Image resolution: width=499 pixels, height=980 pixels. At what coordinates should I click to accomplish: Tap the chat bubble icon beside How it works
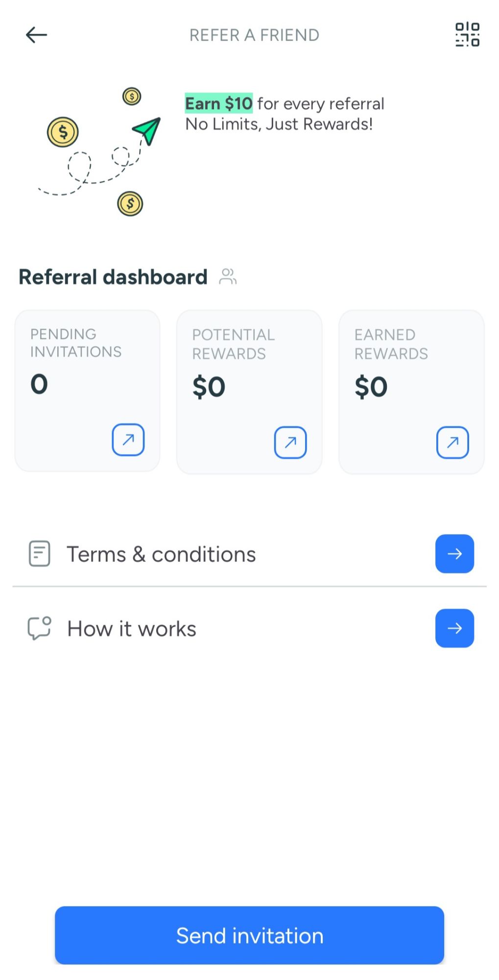tap(39, 628)
